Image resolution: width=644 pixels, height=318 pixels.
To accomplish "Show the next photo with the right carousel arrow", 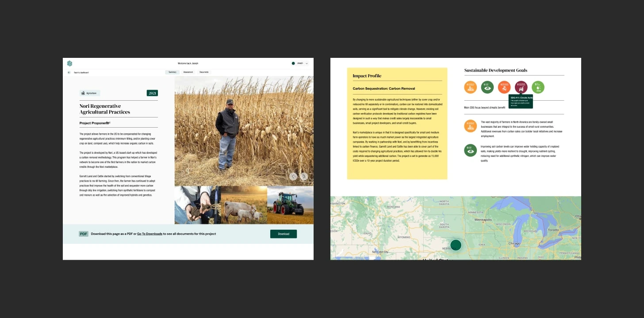I will pos(304,176).
